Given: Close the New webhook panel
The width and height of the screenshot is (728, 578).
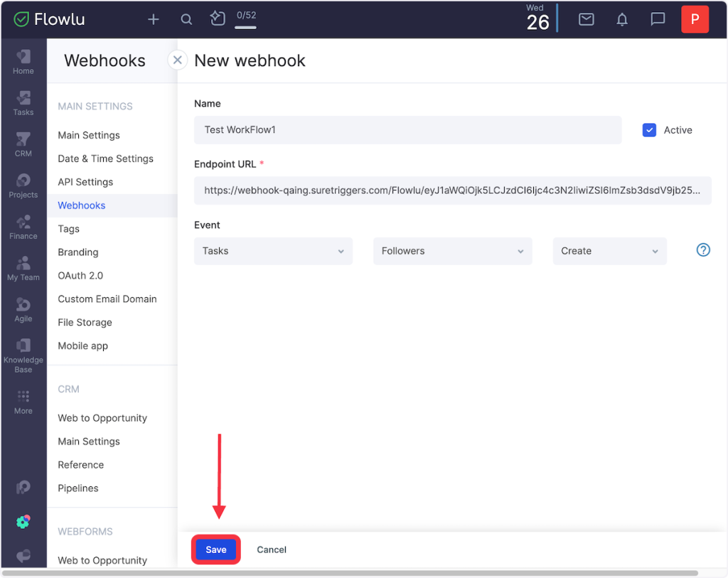Looking at the screenshot, I should (x=178, y=60).
